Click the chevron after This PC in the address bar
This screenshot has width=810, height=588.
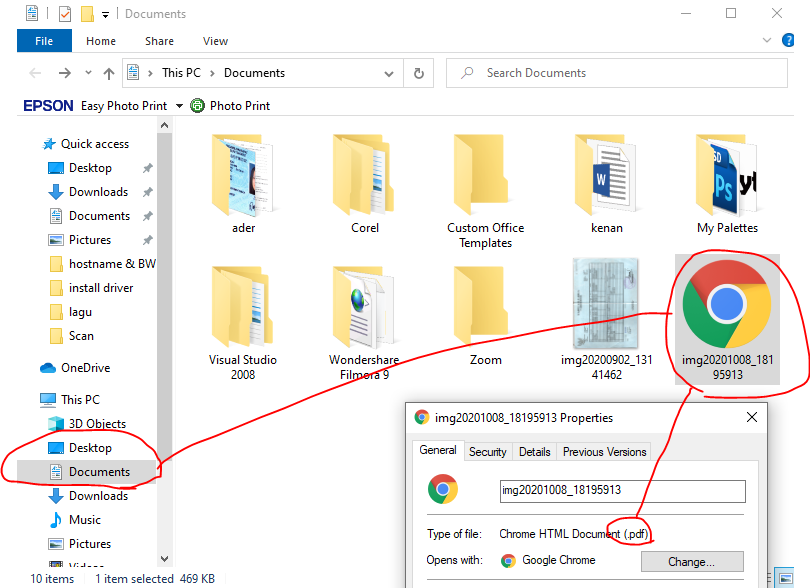(212, 73)
